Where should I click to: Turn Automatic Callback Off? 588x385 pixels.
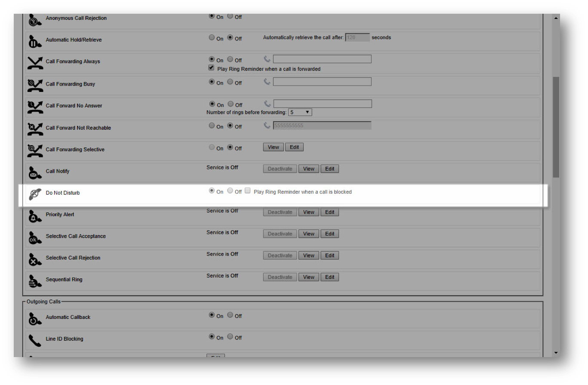tap(230, 315)
